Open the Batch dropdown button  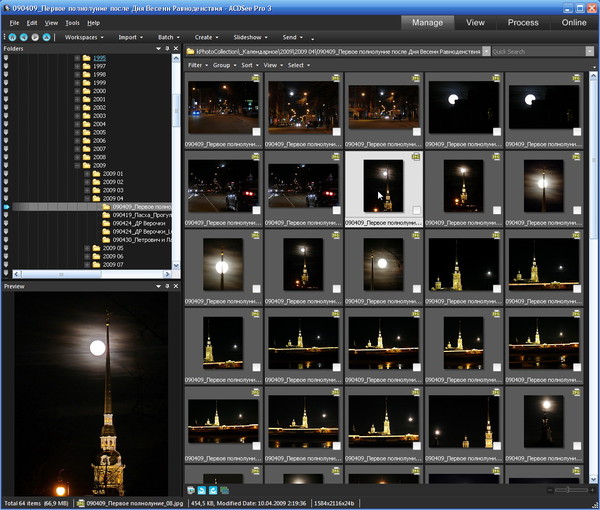click(x=169, y=37)
